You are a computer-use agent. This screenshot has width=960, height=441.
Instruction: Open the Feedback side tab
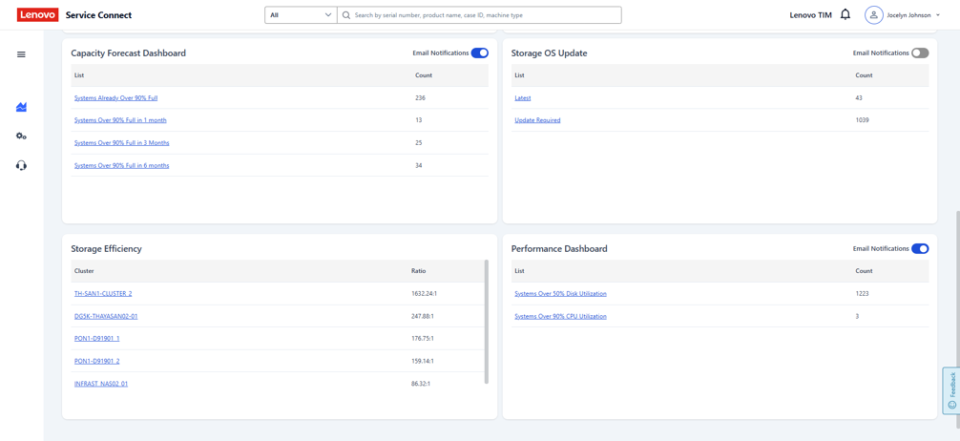point(951,390)
